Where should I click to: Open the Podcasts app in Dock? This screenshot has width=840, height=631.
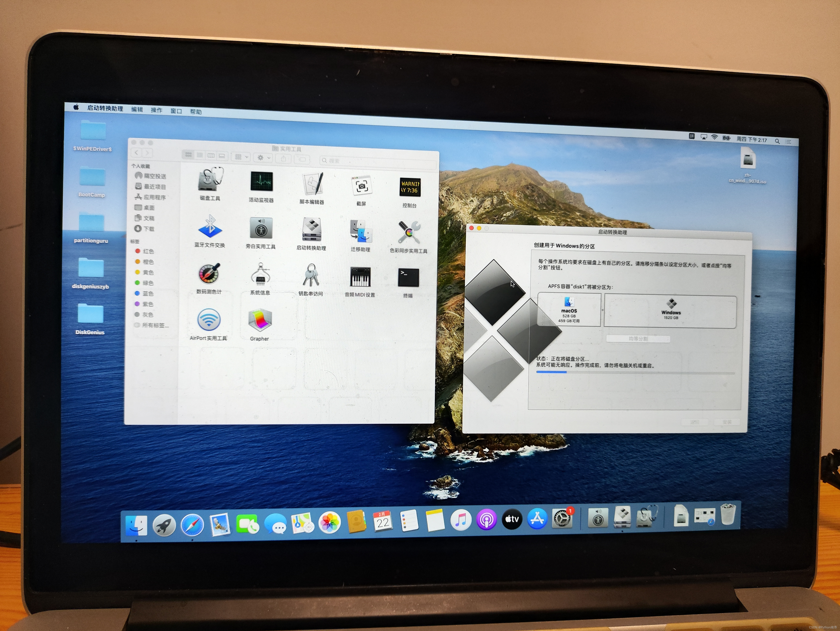click(486, 520)
